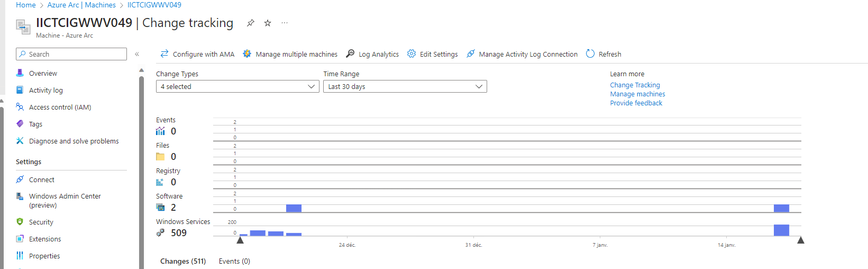Click the '24 déc.' axis label
The height and width of the screenshot is (269, 868).
tap(347, 245)
